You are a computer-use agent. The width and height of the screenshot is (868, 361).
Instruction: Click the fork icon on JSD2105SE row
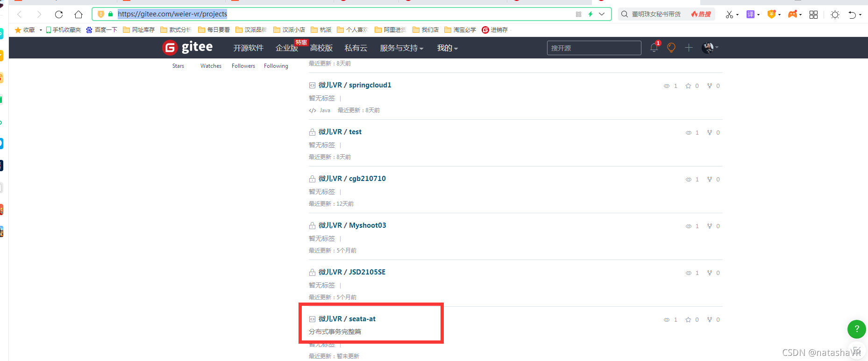(x=710, y=273)
